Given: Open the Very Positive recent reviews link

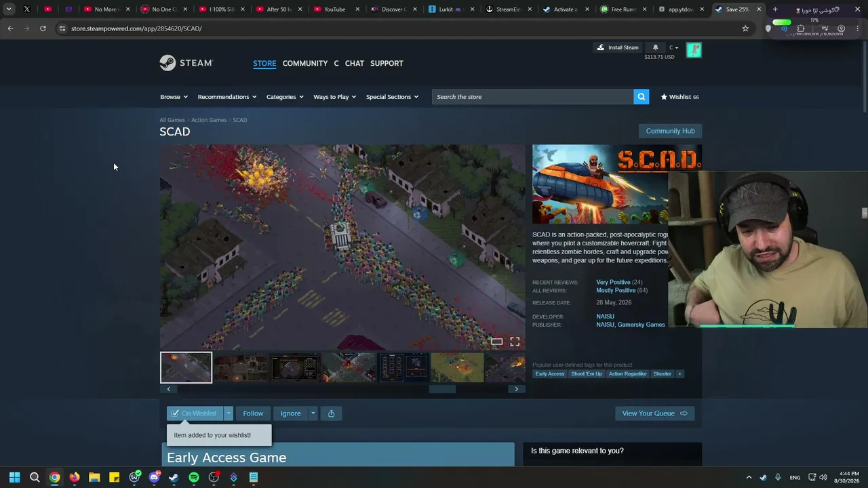Looking at the screenshot, I should [x=613, y=282].
